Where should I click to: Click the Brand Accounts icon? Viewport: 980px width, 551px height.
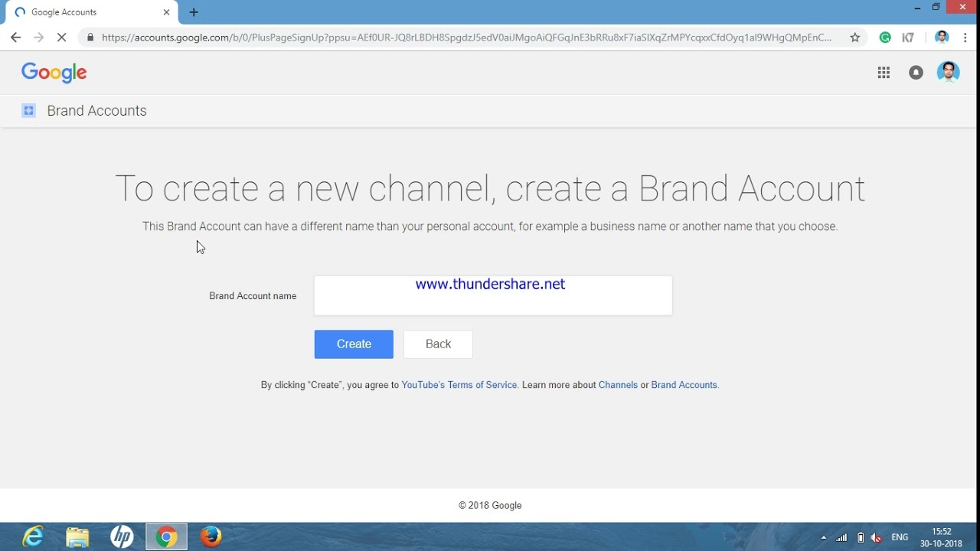pos(28,111)
